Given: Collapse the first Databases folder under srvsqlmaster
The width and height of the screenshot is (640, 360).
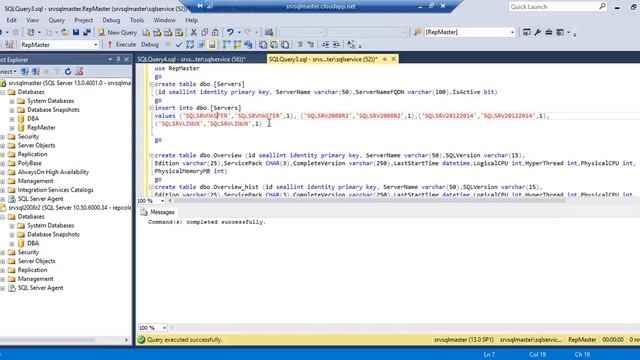Looking at the screenshot, I should pos(3,92).
